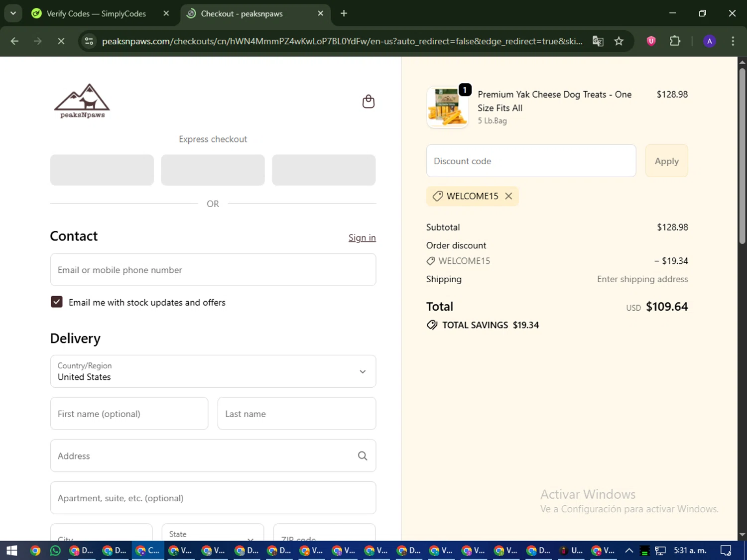Click the $109.64 total amount
Viewport: 747px width, 560px height.
pyautogui.click(x=667, y=307)
